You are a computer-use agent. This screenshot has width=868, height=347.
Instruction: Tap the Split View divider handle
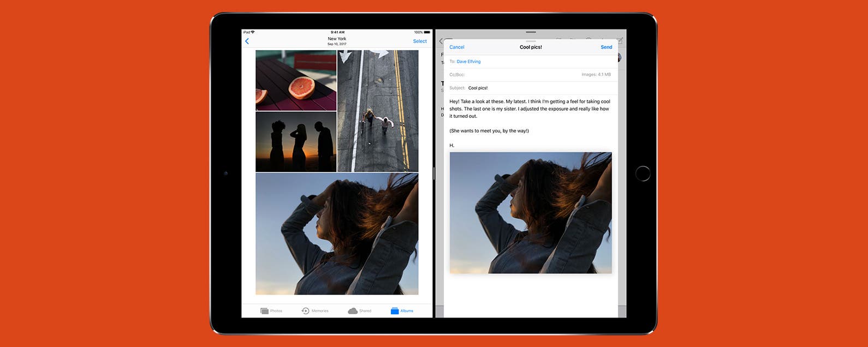434,174
